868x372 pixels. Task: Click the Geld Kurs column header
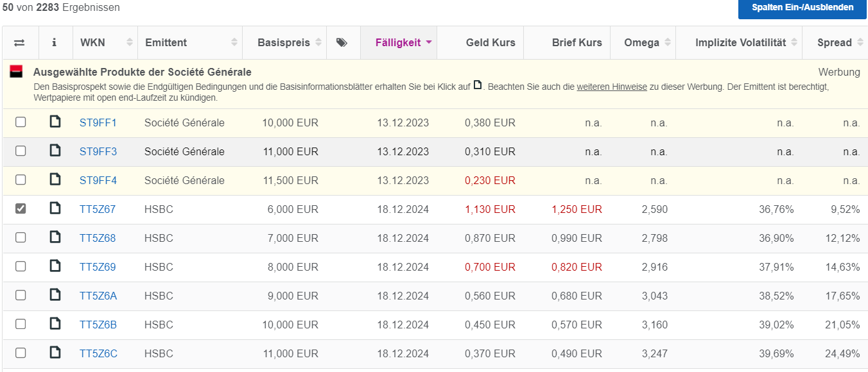point(490,42)
